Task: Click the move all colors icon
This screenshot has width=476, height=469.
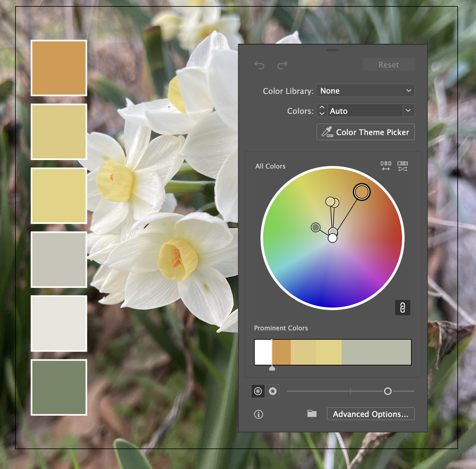Action: (386, 166)
